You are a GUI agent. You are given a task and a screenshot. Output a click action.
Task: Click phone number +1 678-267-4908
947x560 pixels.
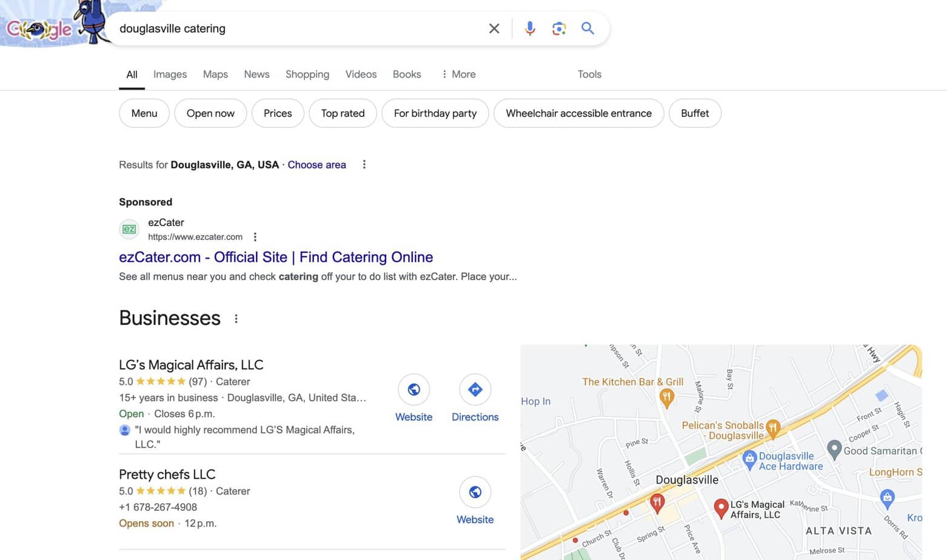pos(158,507)
